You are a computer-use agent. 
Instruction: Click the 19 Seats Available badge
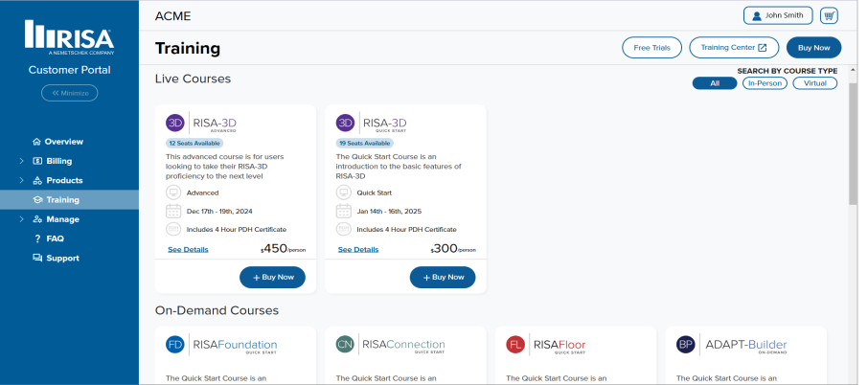[x=364, y=144]
